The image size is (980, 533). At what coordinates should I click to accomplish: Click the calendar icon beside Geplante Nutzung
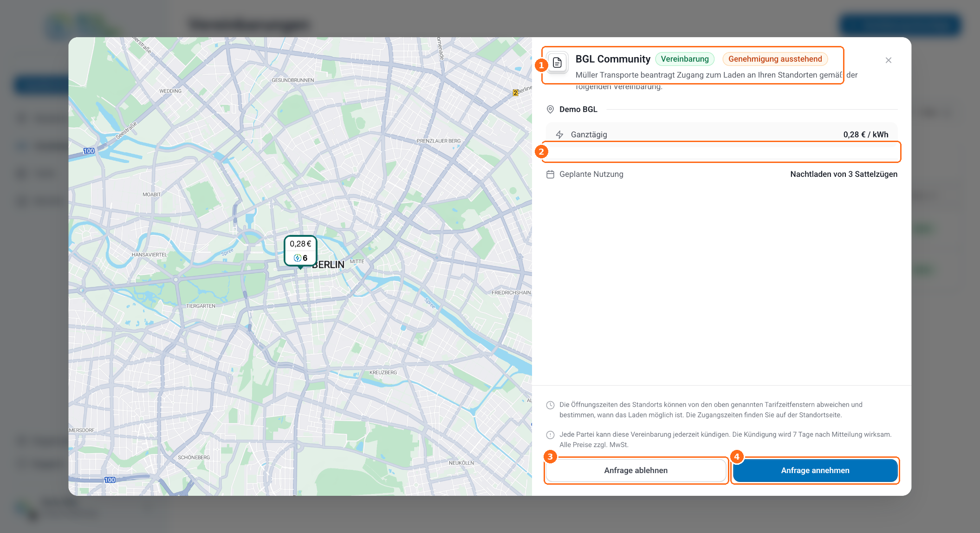550,175
